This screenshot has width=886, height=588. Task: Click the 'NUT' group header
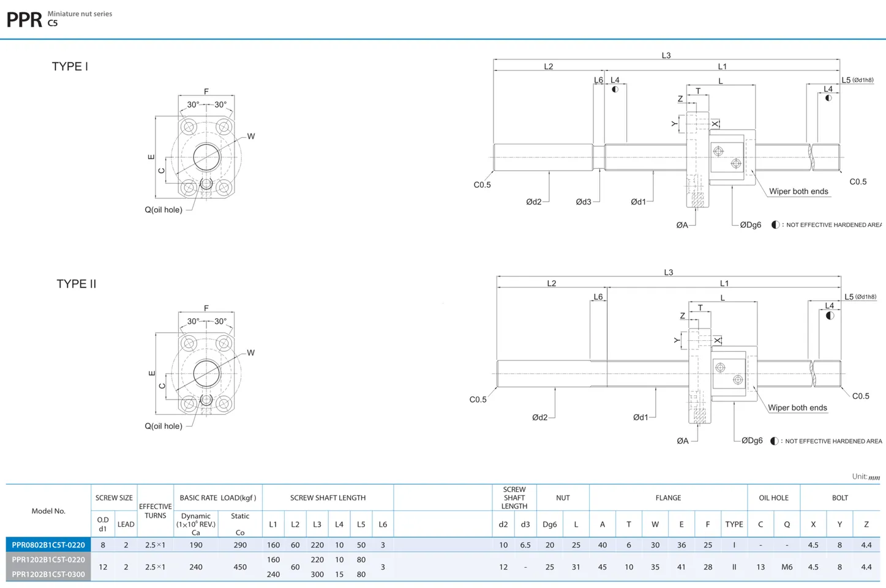coord(563,498)
